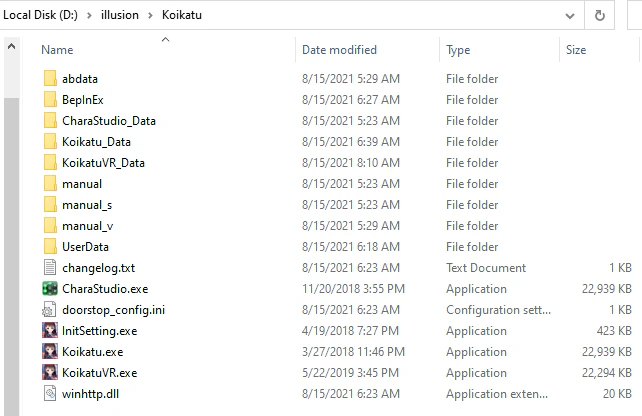Select the InitSetting.exe file name
This screenshot has width=642, height=416.
click(99, 331)
